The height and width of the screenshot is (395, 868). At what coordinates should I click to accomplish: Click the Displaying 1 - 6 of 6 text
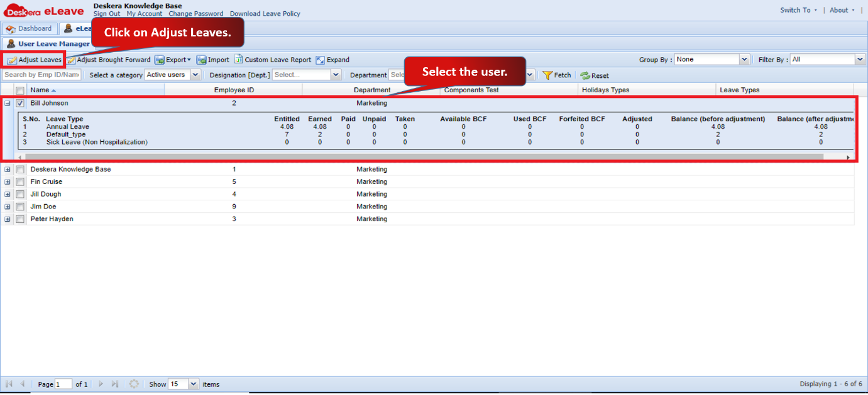coord(831,384)
